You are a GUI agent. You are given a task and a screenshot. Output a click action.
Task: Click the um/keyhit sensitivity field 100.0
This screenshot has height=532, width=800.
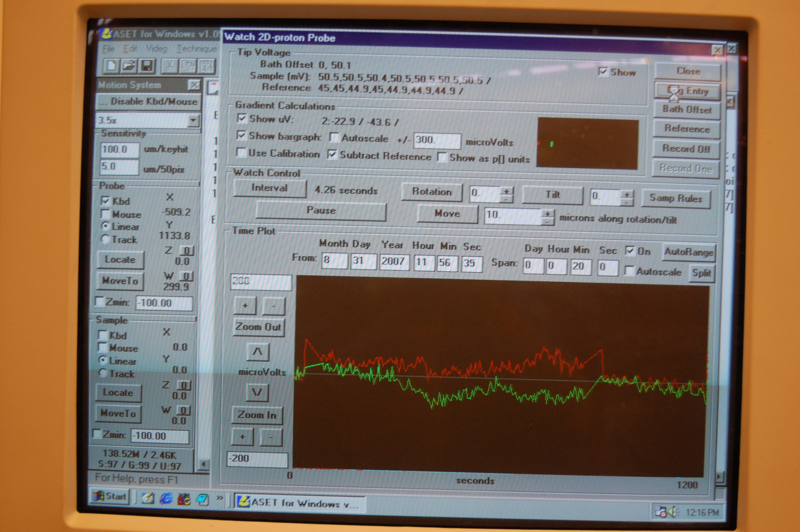(x=120, y=149)
